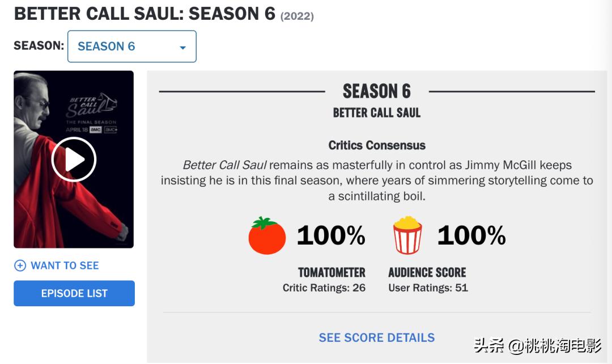Click the popcorn bucket audience icon
This screenshot has height=364, width=612.
[407, 235]
